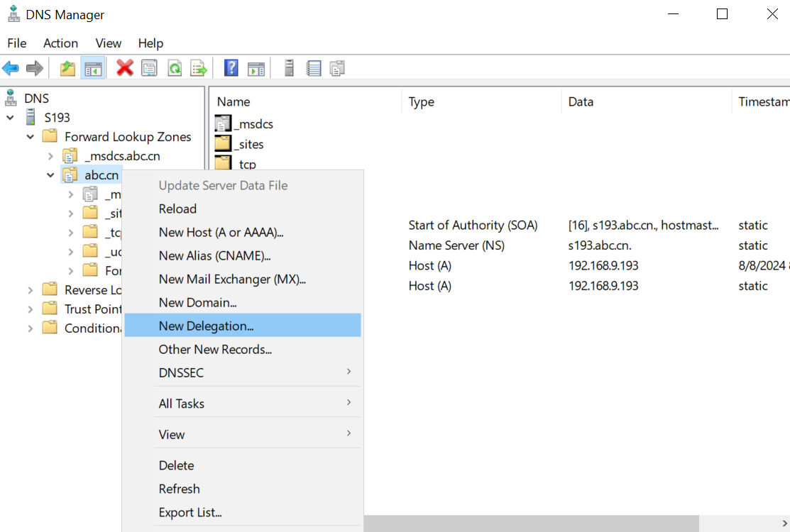Open the All Tasks submenu
This screenshot has width=790, height=532.
(x=242, y=403)
